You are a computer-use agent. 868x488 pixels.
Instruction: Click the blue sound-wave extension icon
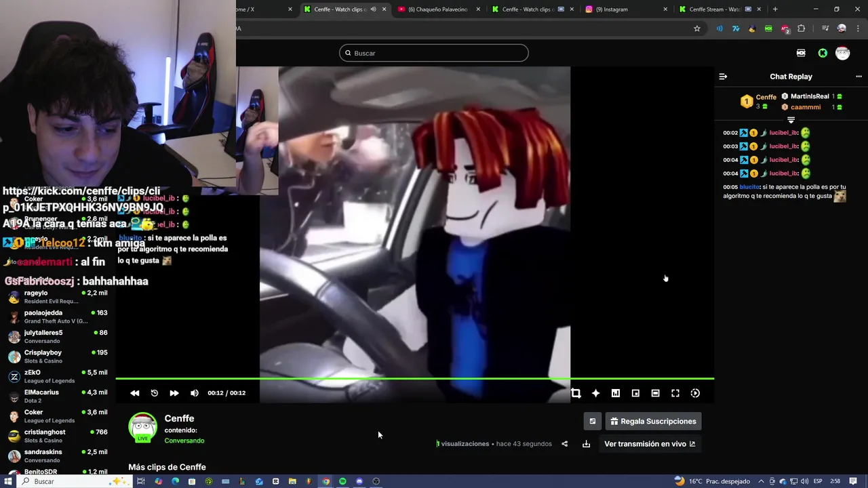point(719,28)
